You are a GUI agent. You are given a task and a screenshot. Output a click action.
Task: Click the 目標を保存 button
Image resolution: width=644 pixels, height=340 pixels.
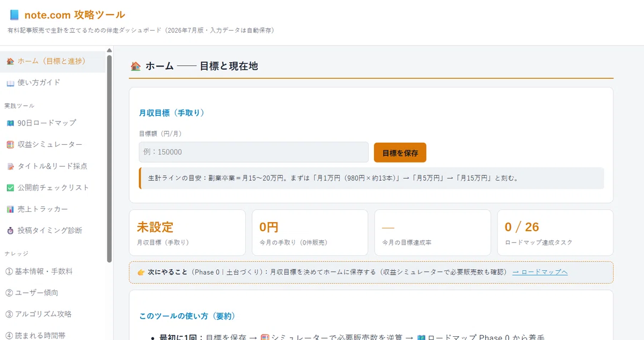pyautogui.click(x=400, y=152)
